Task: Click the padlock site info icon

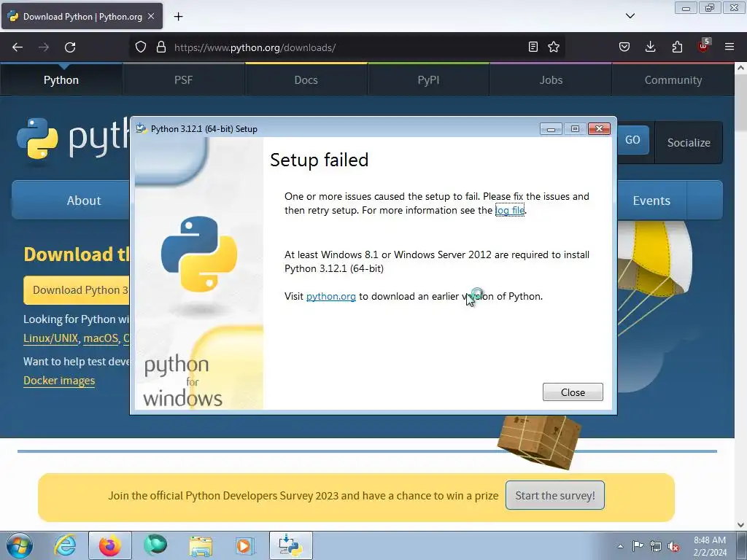Action: pos(161,47)
